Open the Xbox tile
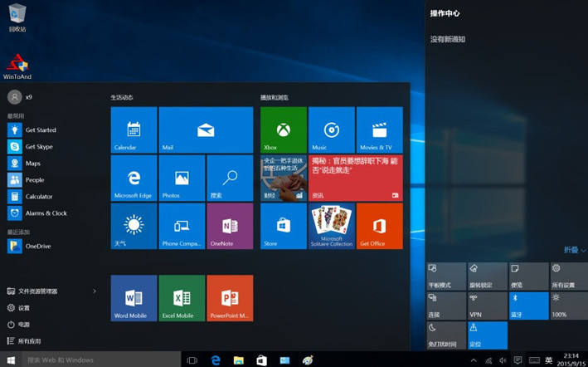588x367 pixels. click(284, 130)
